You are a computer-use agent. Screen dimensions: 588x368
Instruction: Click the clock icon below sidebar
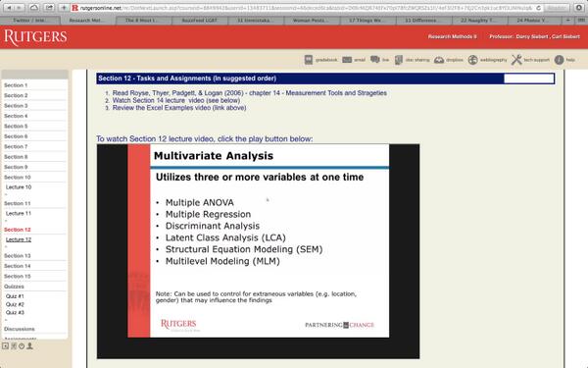[22, 346]
